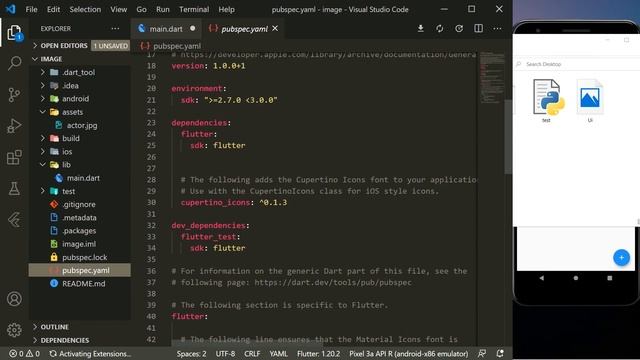Open the .metadata file
This screenshot has height=360, width=640.
tap(79, 218)
